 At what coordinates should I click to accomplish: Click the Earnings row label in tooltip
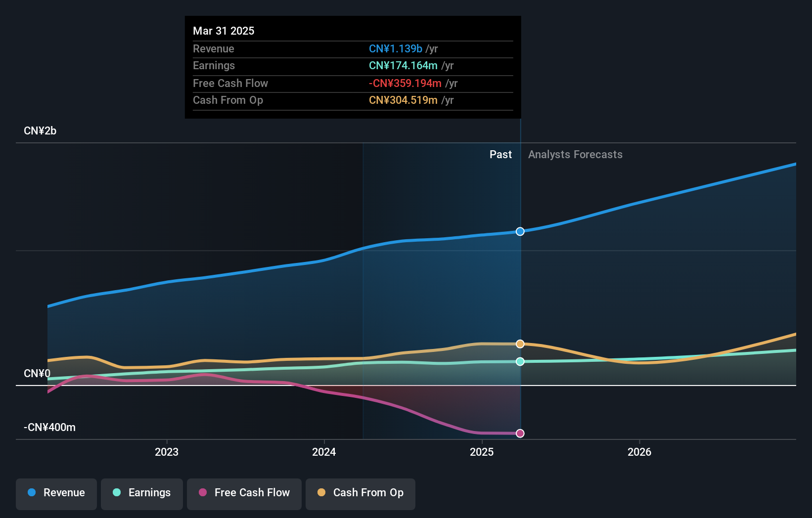[214, 66]
